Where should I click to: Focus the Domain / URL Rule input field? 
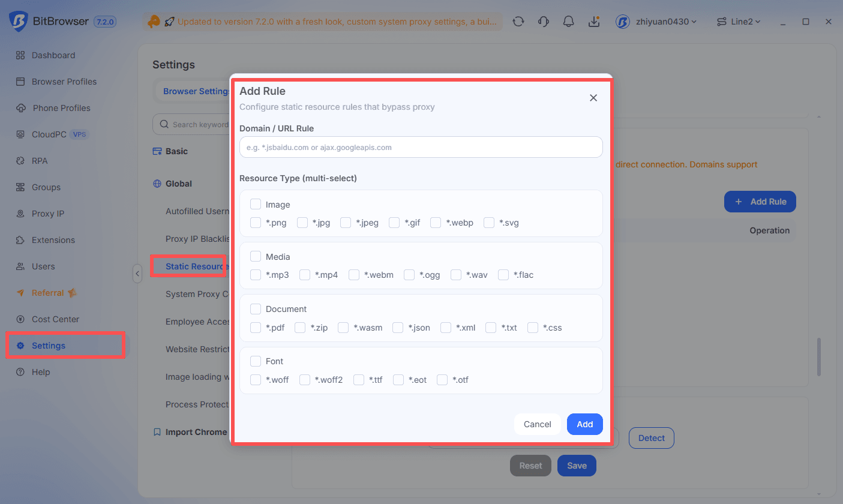[x=421, y=147]
